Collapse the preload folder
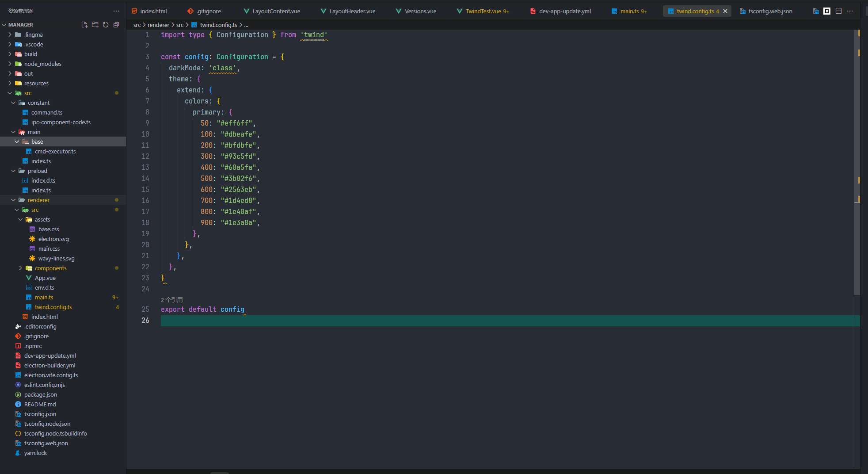The width and height of the screenshot is (868, 474). [13, 171]
